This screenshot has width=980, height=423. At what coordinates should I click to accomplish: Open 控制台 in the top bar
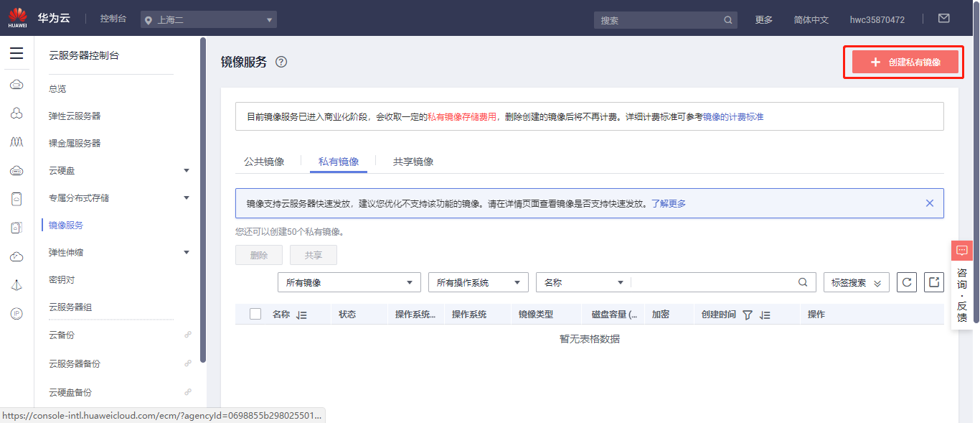(113, 19)
